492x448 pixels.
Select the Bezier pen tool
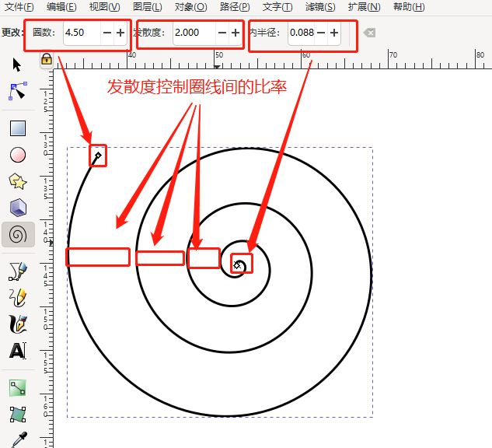(18, 271)
